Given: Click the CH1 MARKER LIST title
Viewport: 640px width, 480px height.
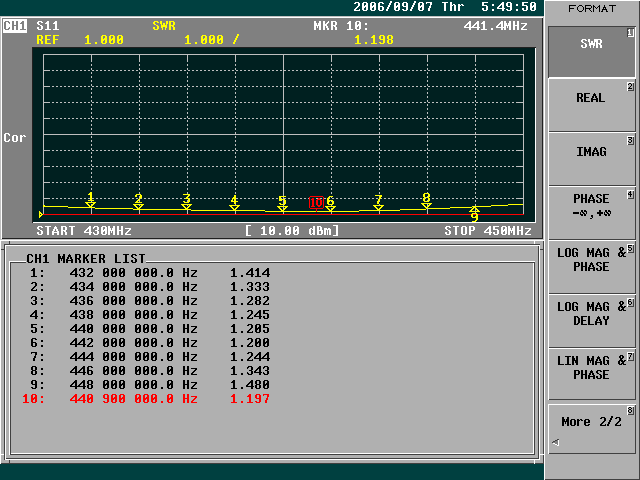Looking at the screenshot, I should tap(86, 258).
